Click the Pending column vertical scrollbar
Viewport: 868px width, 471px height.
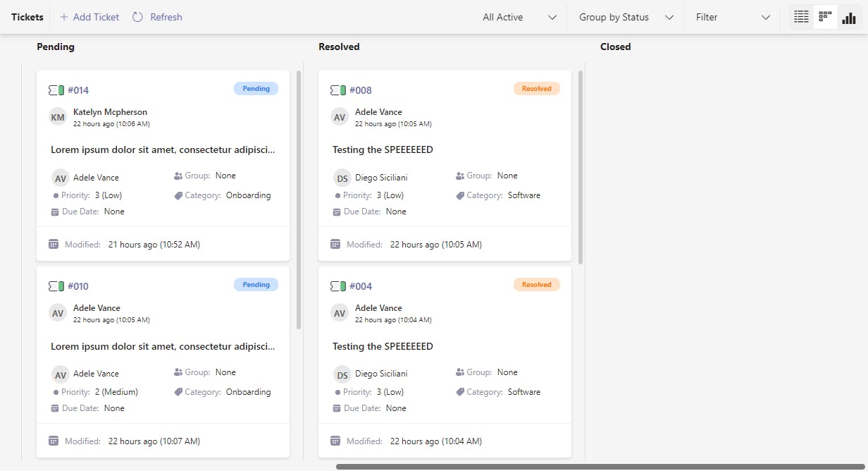[299, 197]
